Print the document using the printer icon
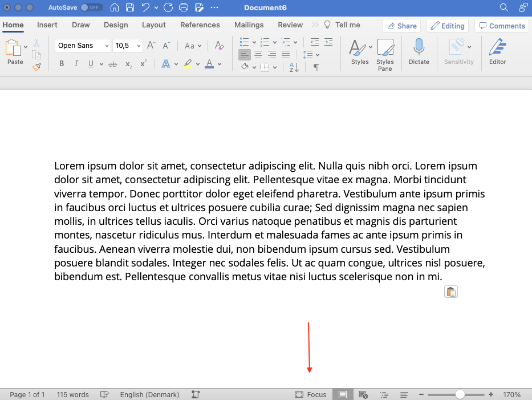Viewport: 532px width, 400px height. (183, 7)
